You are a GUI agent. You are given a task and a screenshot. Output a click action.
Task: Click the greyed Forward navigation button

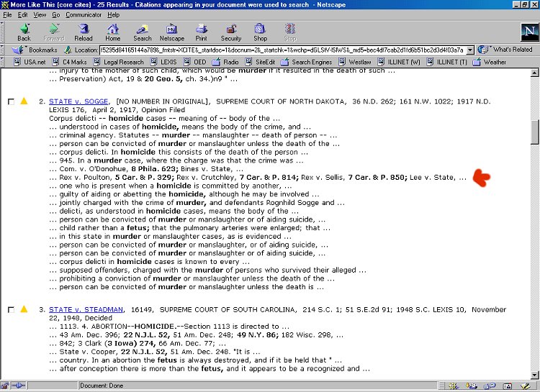(54, 32)
